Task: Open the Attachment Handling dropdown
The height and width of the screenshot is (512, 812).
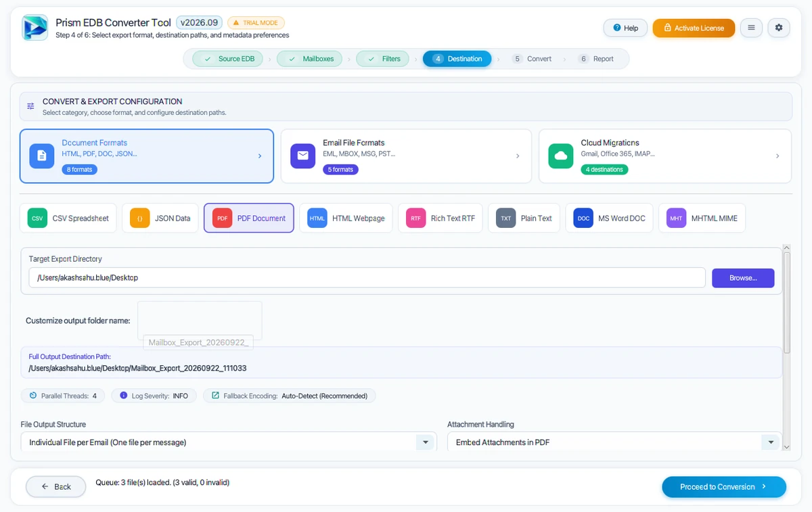Action: tap(614, 442)
